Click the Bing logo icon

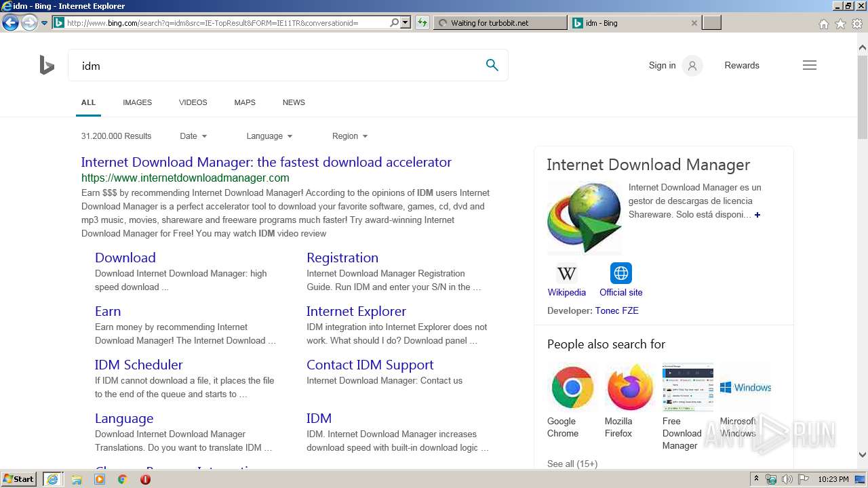click(47, 66)
